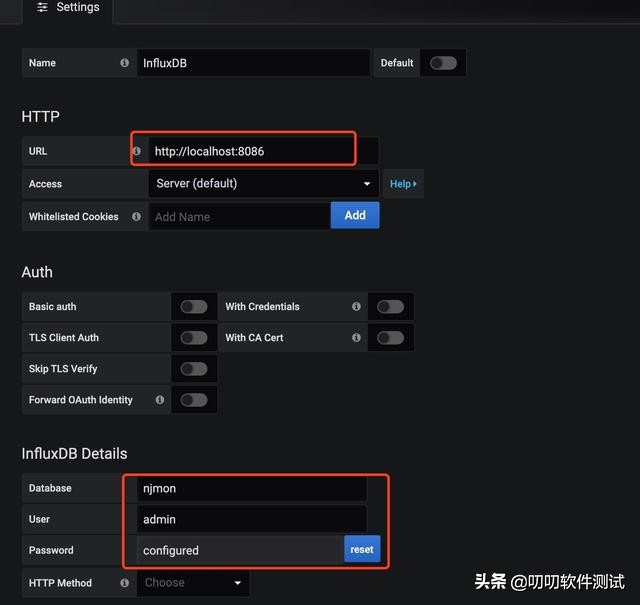
Task: Click the Database field njmon
Action: click(252, 488)
